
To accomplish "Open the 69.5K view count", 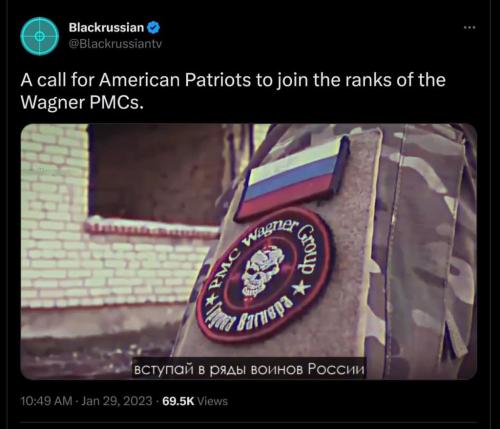I will (178, 401).
